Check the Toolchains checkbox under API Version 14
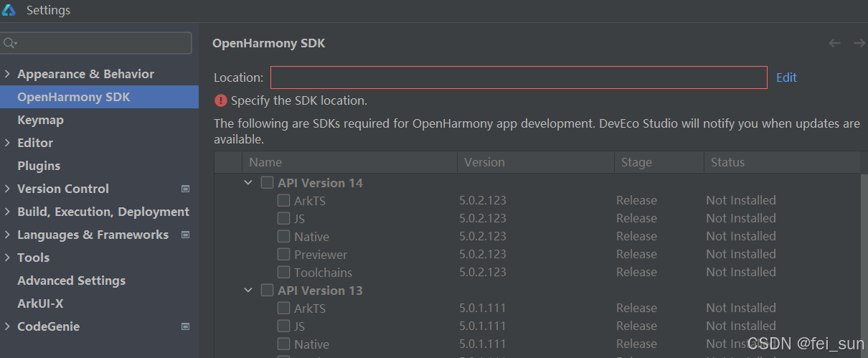Screen dimensions: 868x358 click(x=283, y=272)
